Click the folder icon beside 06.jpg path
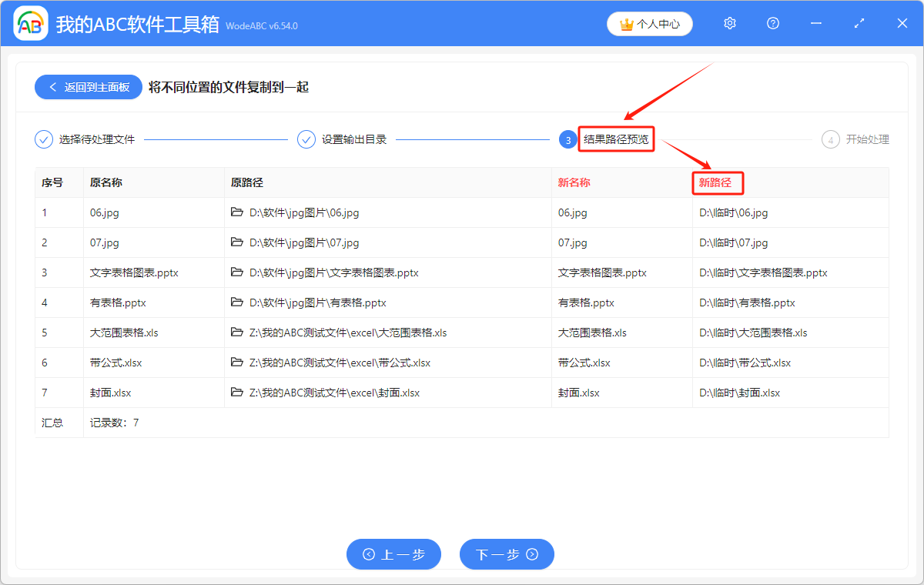This screenshot has height=585, width=924. (x=237, y=212)
